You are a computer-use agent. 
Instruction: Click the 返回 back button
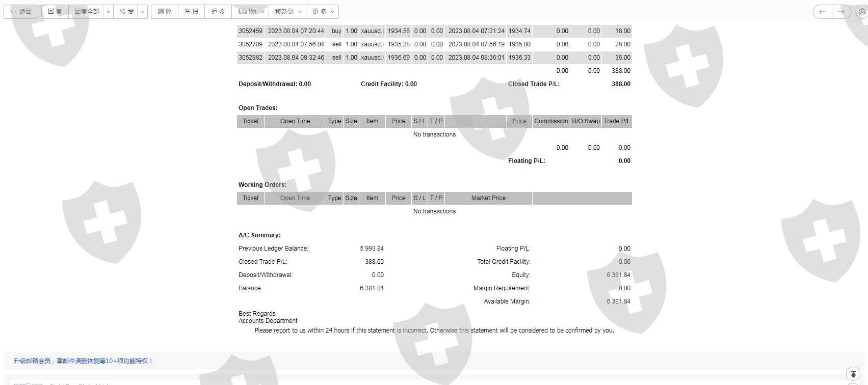21,12
